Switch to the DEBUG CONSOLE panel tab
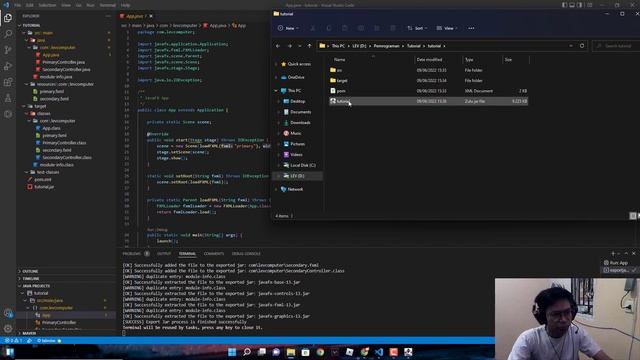This screenshot has width=640, height=360. [x=246, y=253]
